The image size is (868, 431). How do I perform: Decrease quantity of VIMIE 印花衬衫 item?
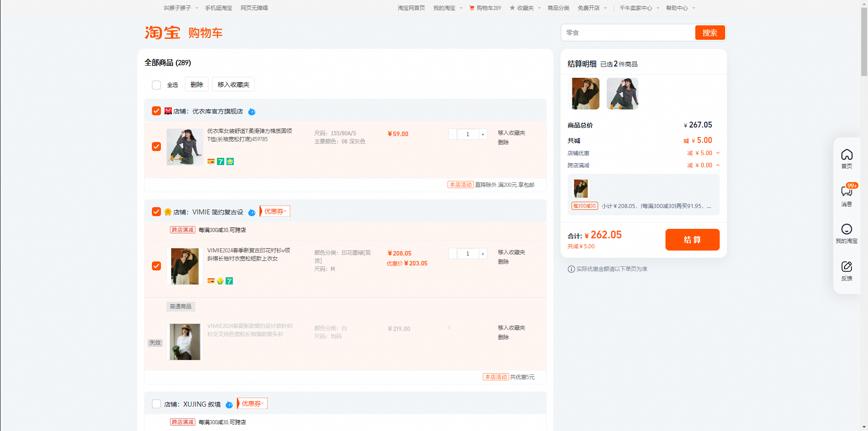click(x=453, y=254)
